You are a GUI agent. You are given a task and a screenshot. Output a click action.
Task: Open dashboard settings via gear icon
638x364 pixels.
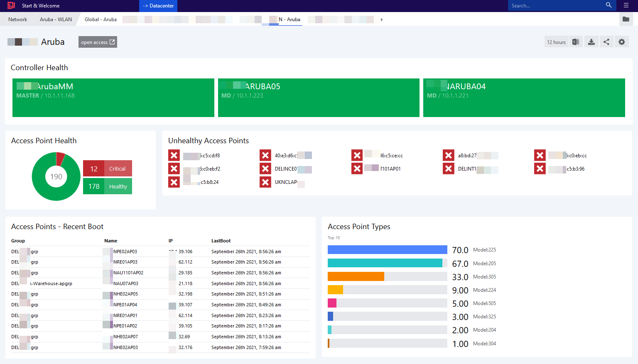coord(621,42)
